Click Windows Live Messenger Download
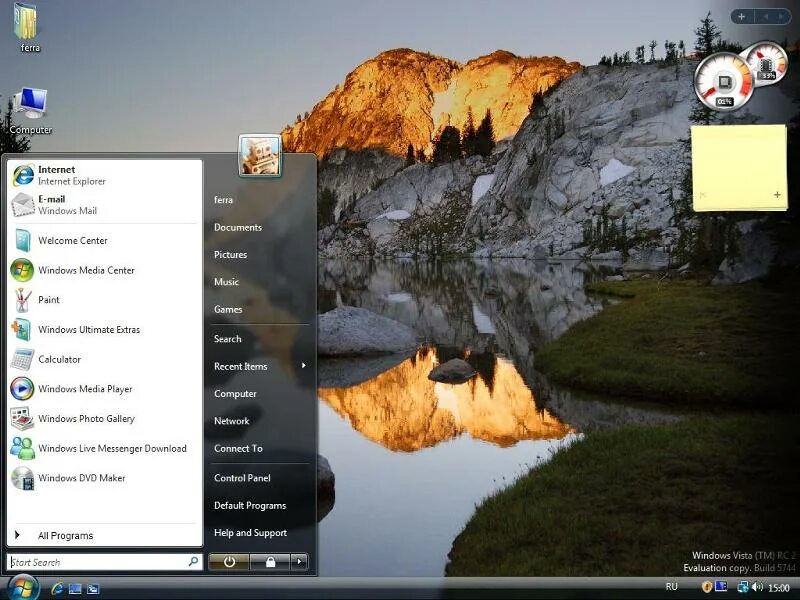The width and height of the screenshot is (800, 600). pyautogui.click(x=105, y=448)
